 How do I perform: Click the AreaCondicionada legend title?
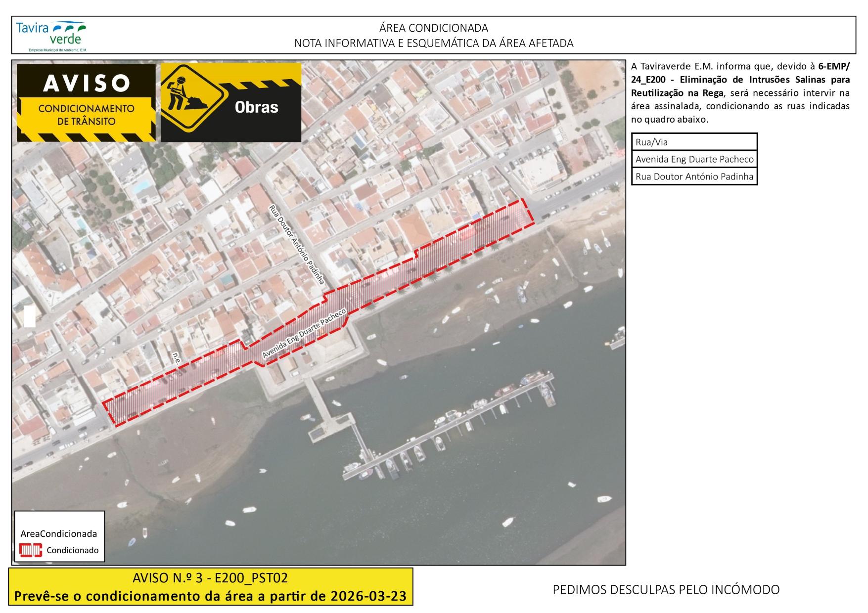pyautogui.click(x=59, y=534)
